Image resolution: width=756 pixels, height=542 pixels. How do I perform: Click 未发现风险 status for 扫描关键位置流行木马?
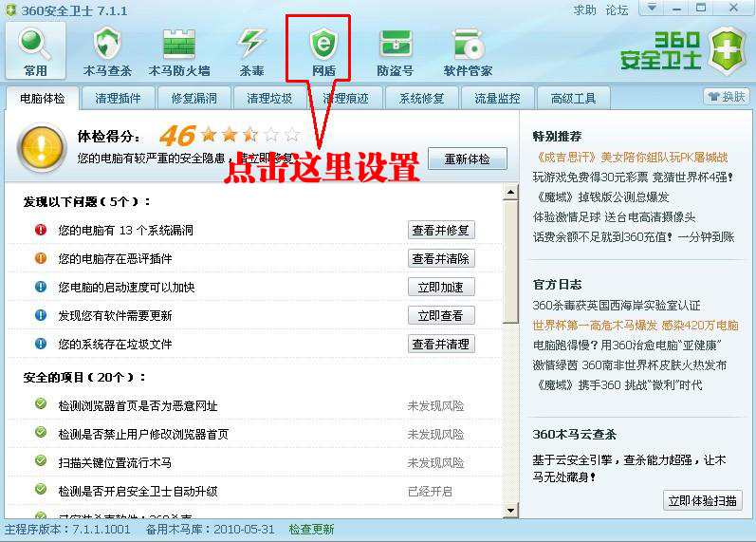[435, 463]
